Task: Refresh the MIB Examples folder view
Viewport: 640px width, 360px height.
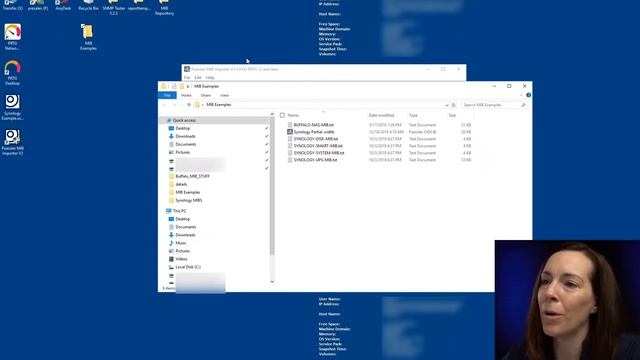Action: (x=453, y=105)
